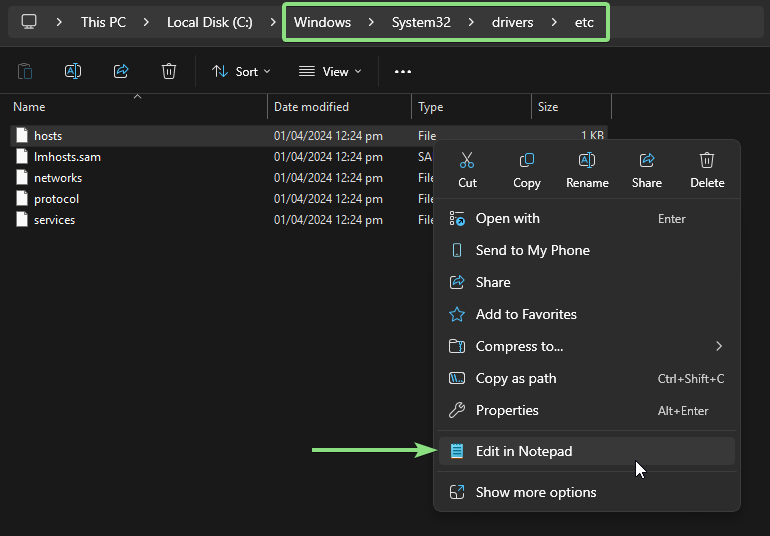Open the See more ellipsis menu
Screen dimensions: 770x536
tap(403, 71)
